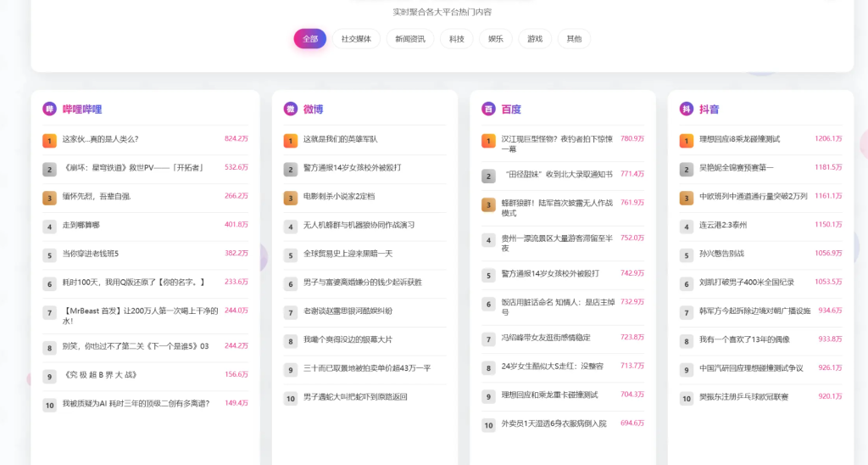Open Baidu topic 汉江现巨型怪物
This screenshot has height=465, width=868.
558,144
